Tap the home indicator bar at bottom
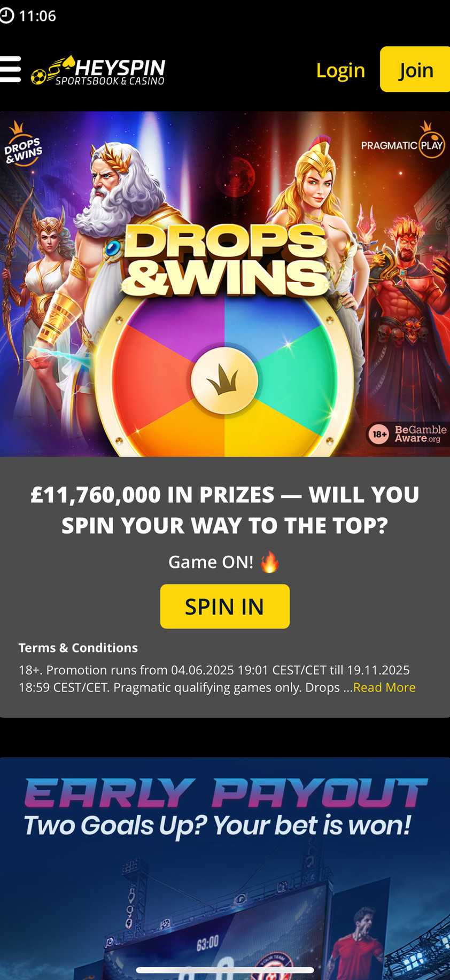Image resolution: width=450 pixels, height=980 pixels. click(225, 970)
